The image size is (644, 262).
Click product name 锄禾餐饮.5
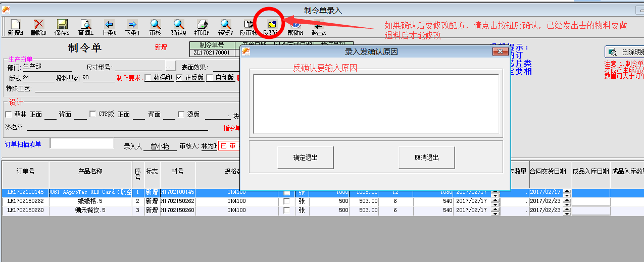click(91, 210)
